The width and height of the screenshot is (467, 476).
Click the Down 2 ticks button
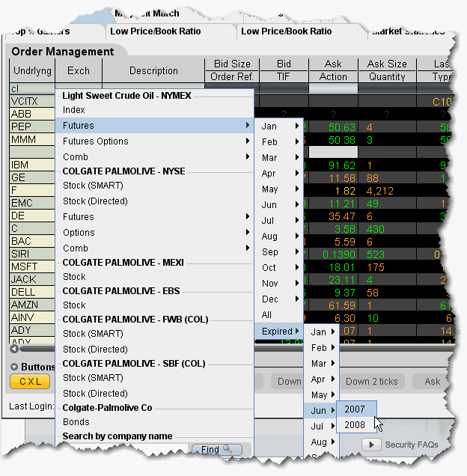[372, 382]
